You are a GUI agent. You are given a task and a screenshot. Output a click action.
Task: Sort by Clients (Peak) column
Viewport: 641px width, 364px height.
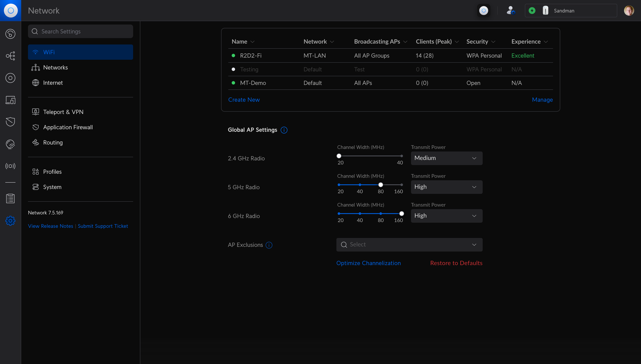pos(437,42)
